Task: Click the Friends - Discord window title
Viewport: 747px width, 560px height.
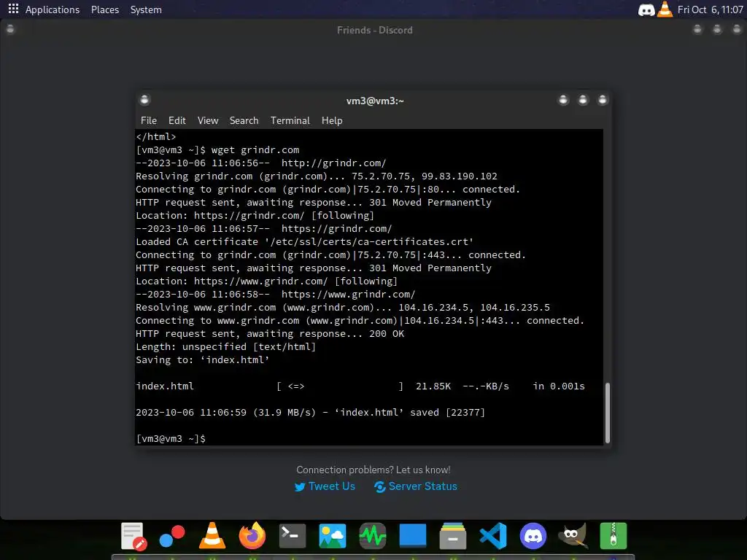Action: pyautogui.click(x=374, y=30)
